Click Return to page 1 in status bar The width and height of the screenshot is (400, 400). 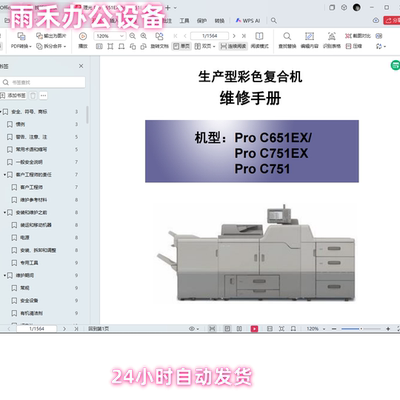click(98, 329)
